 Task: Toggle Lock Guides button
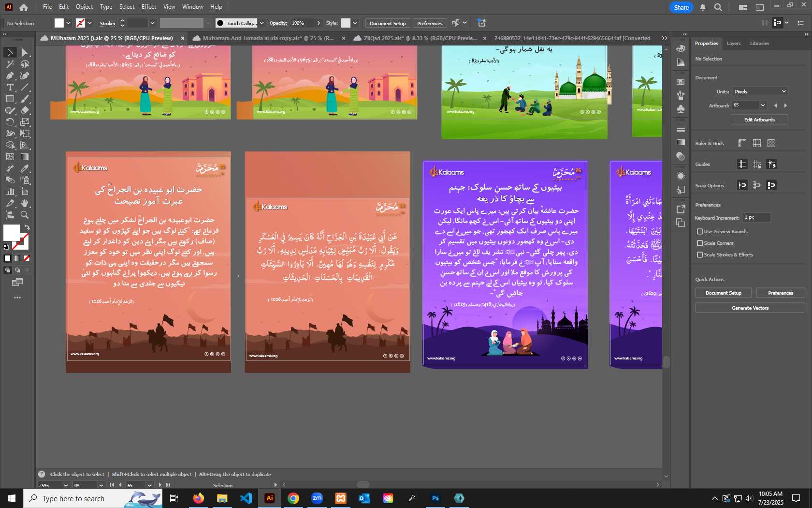pyautogui.click(x=757, y=164)
